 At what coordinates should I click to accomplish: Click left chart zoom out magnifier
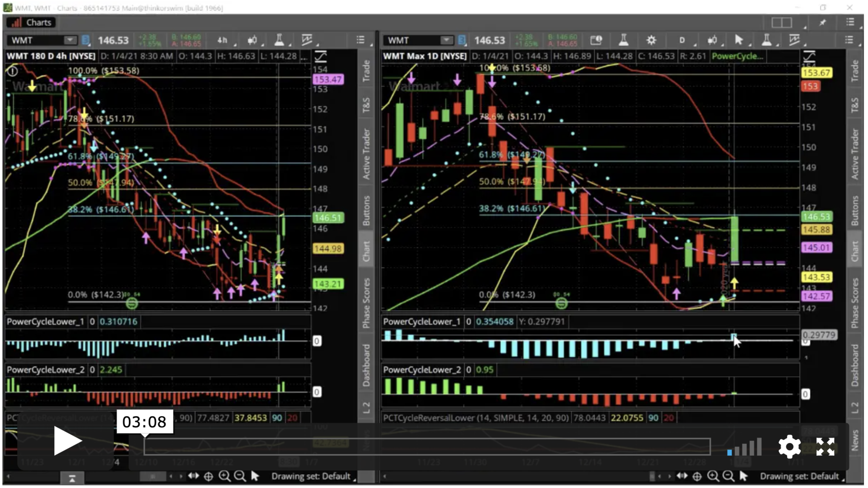point(240,476)
